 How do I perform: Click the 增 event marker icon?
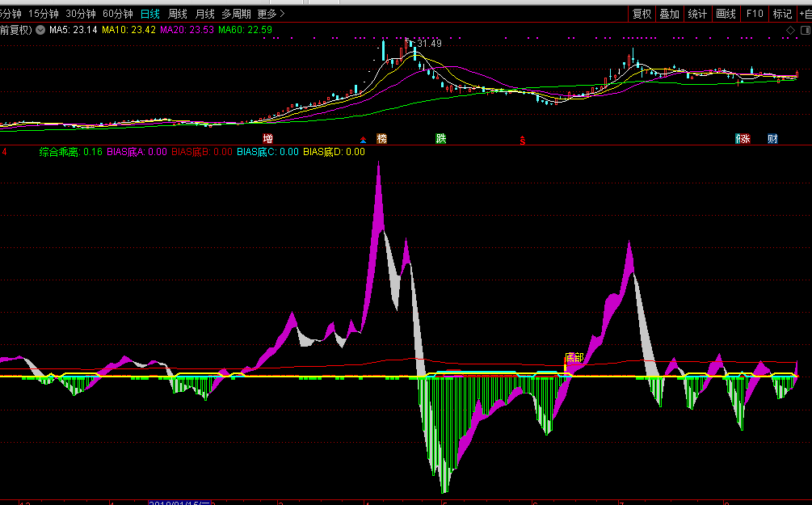click(x=267, y=139)
